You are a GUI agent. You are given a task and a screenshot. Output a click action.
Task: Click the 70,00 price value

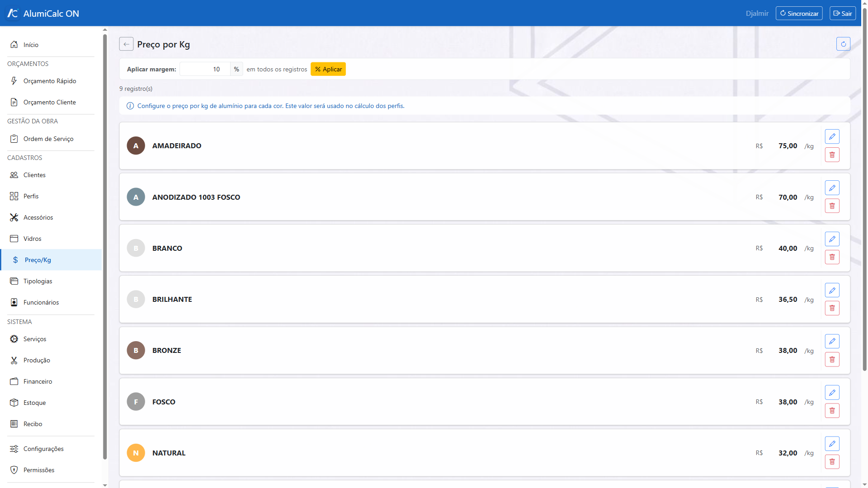click(x=788, y=197)
